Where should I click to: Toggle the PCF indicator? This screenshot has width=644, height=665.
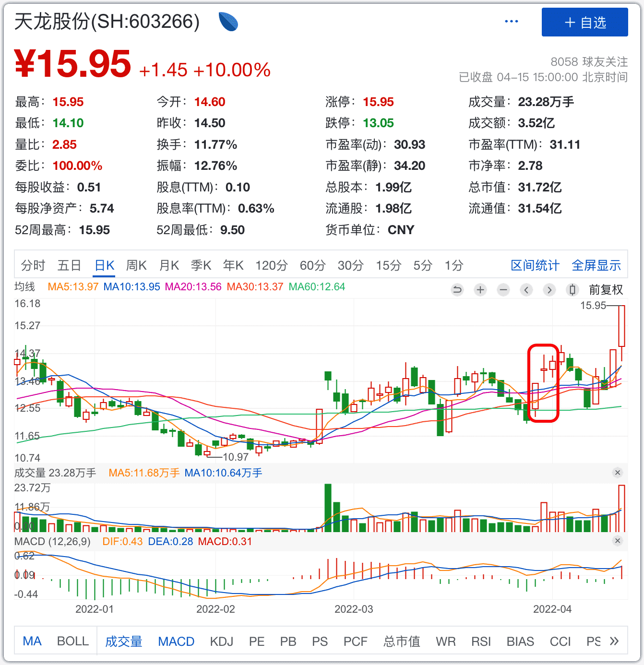(356, 641)
